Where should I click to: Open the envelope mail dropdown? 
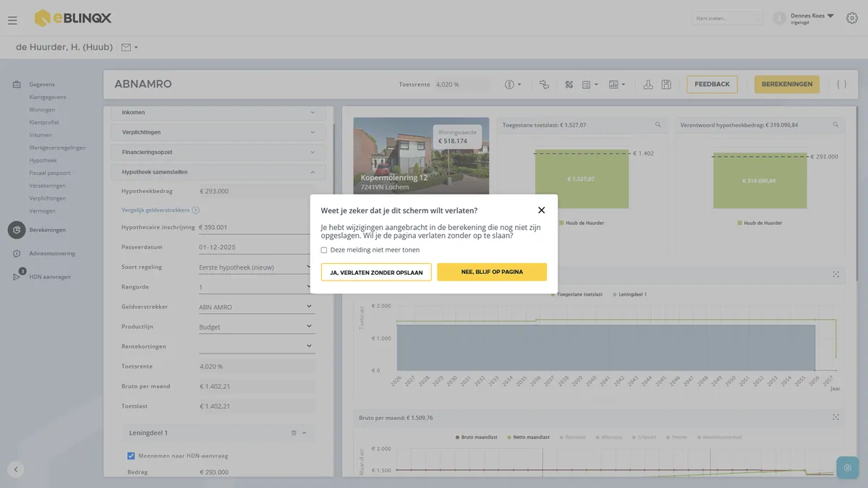(x=129, y=48)
